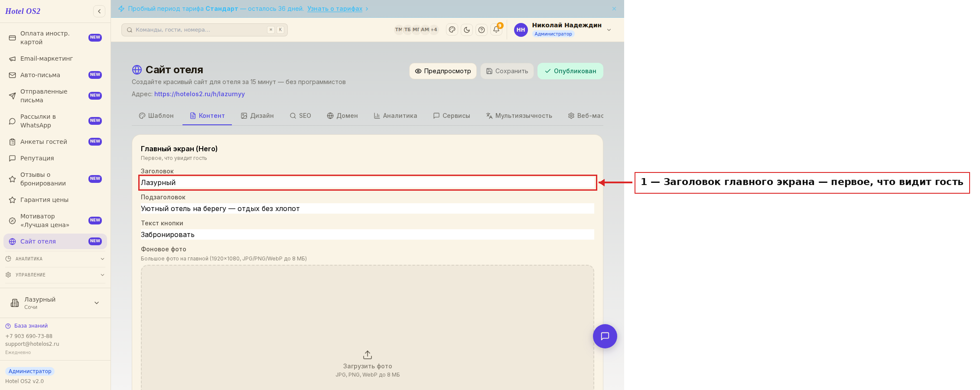The width and height of the screenshot is (980, 390).
Task: Click the Опубликован status button
Action: (x=570, y=71)
